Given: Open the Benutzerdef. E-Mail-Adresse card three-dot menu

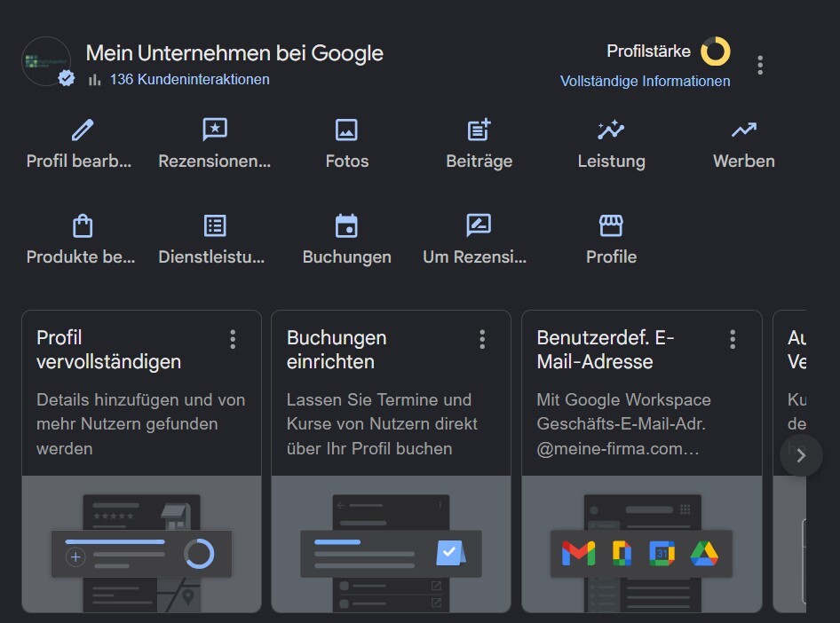Looking at the screenshot, I should pyautogui.click(x=733, y=339).
